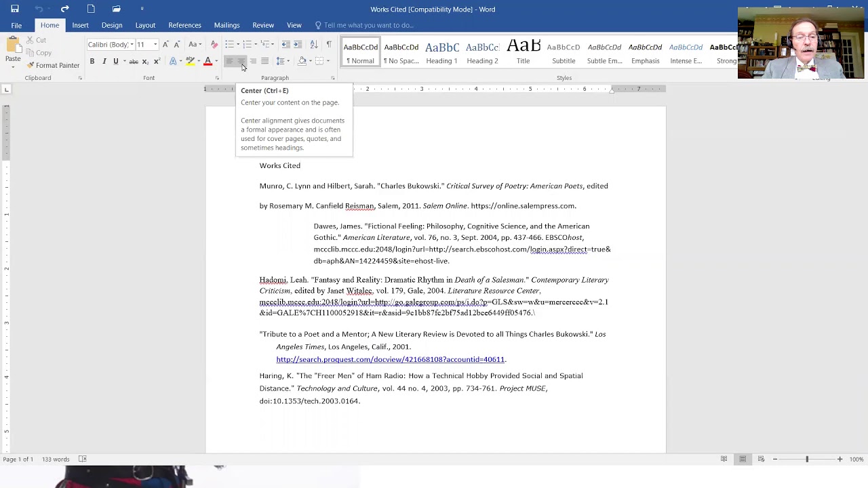868x488 pixels.
Task: Apply red font color
Action: pyautogui.click(x=208, y=61)
